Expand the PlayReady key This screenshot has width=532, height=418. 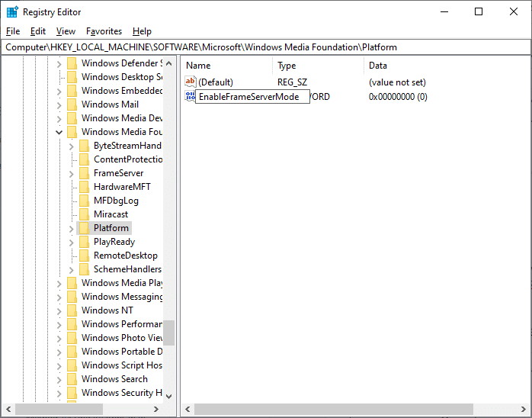(71, 243)
